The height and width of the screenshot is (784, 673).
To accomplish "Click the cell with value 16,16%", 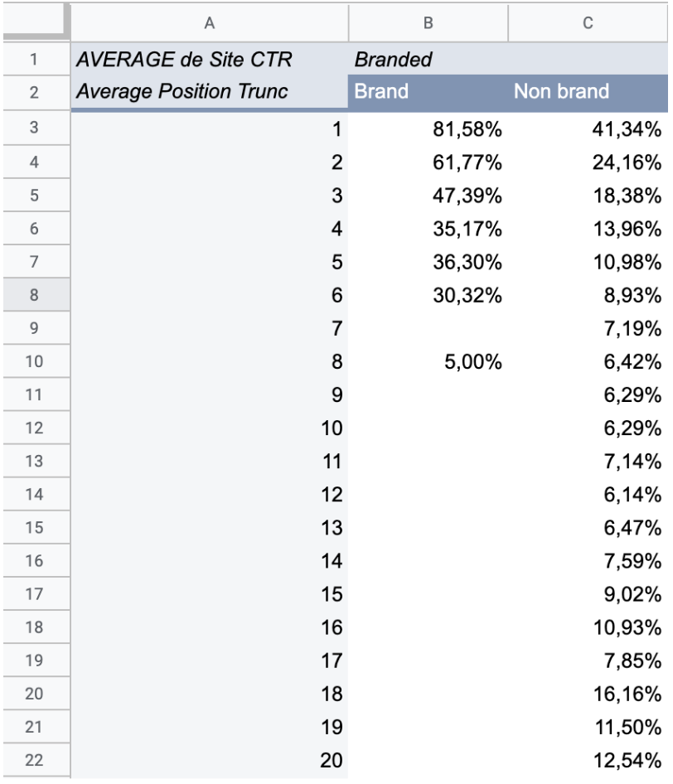I will click(588, 694).
